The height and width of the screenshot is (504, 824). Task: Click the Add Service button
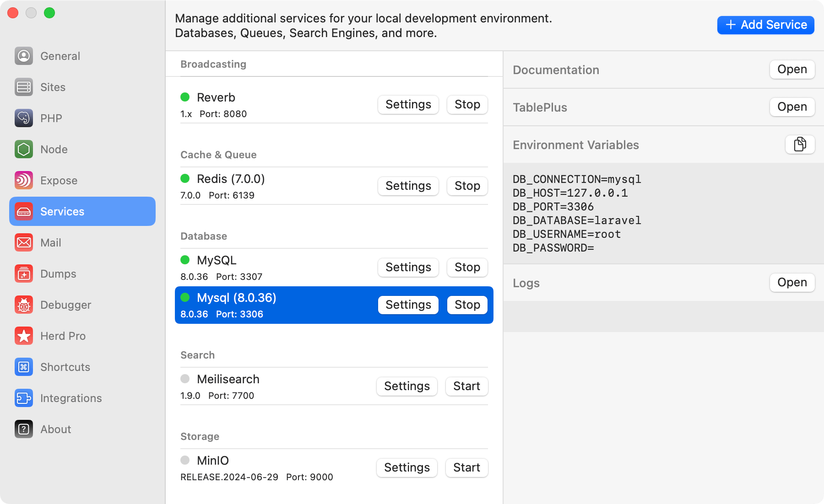[x=765, y=25]
